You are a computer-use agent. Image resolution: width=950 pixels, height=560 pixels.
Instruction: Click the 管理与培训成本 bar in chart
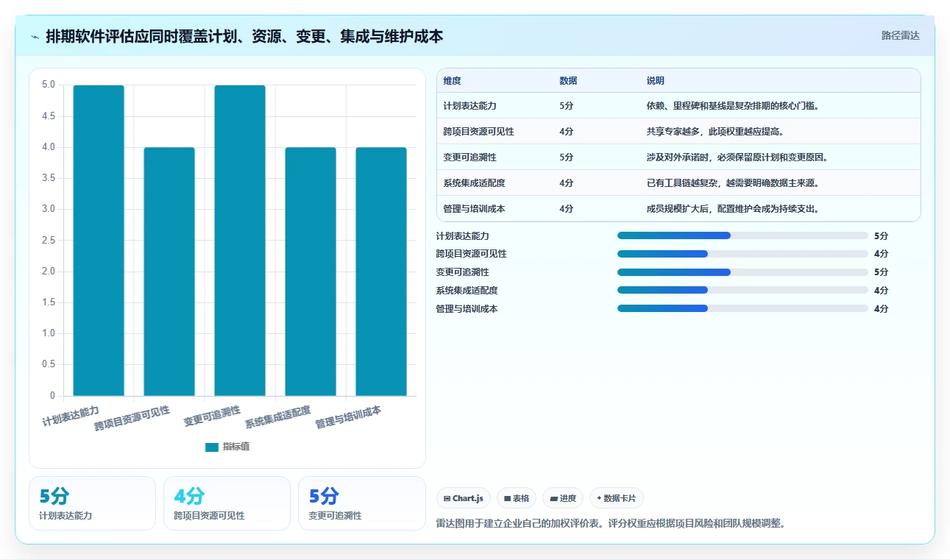[x=381, y=272]
